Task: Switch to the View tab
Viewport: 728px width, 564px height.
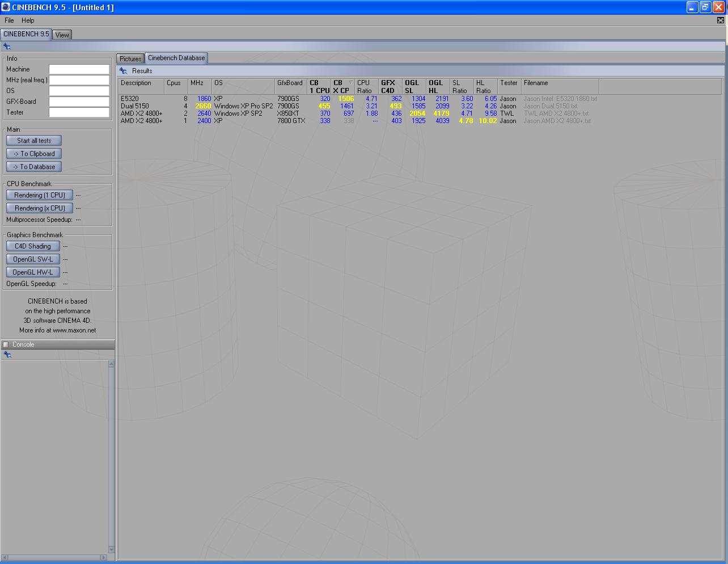Action: [x=62, y=35]
